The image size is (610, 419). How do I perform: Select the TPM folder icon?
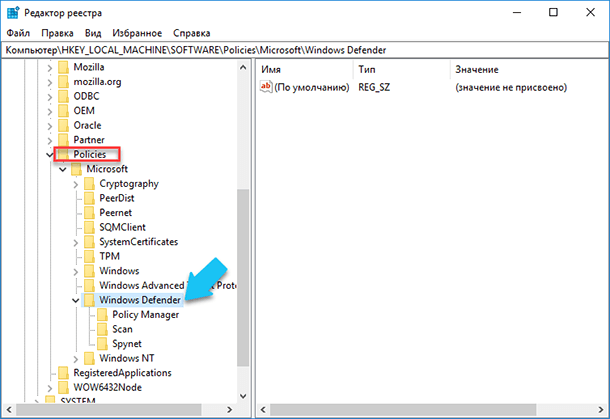click(89, 256)
